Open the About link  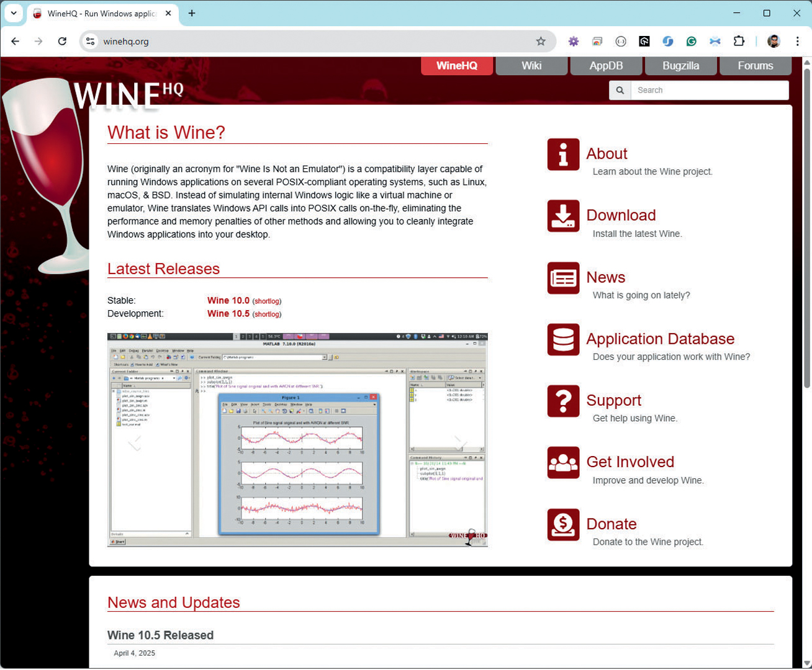(607, 153)
